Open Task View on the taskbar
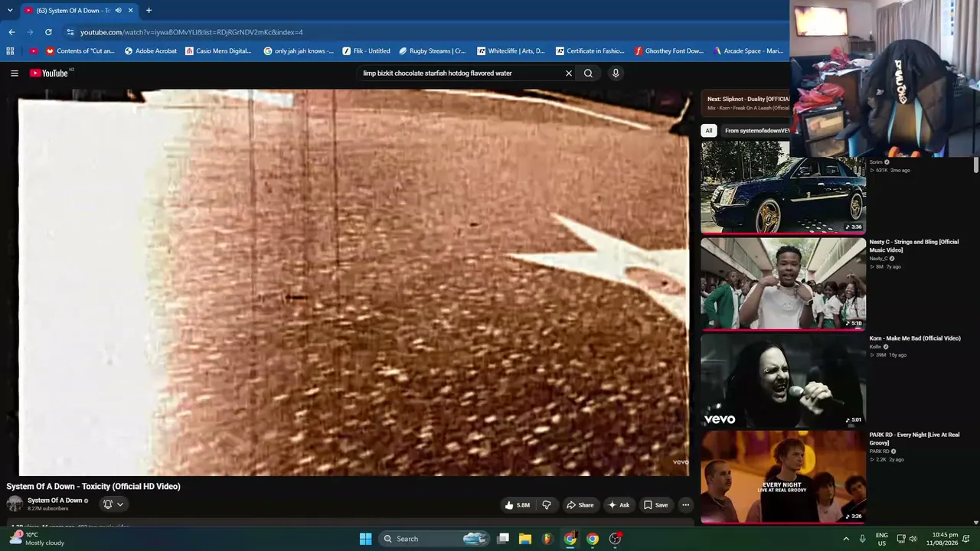Screen dimensions: 980x551 (503, 539)
